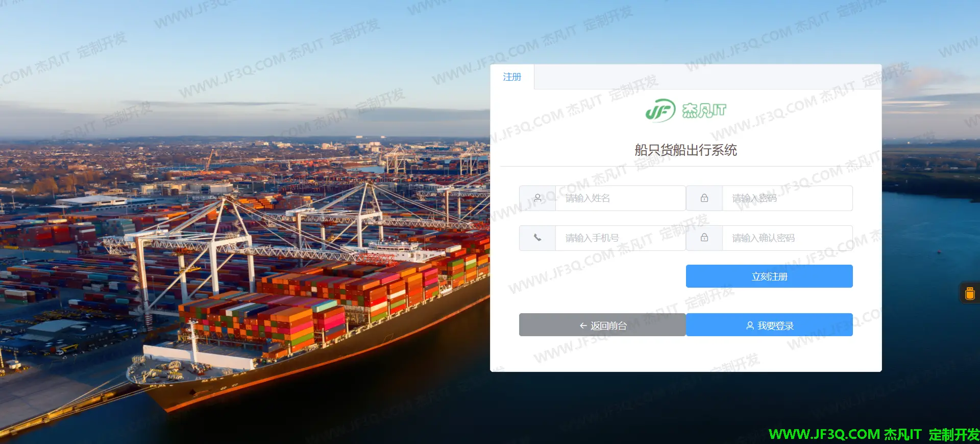
Task: Click the 杰凡IT logo text
Action: pyautogui.click(x=704, y=110)
